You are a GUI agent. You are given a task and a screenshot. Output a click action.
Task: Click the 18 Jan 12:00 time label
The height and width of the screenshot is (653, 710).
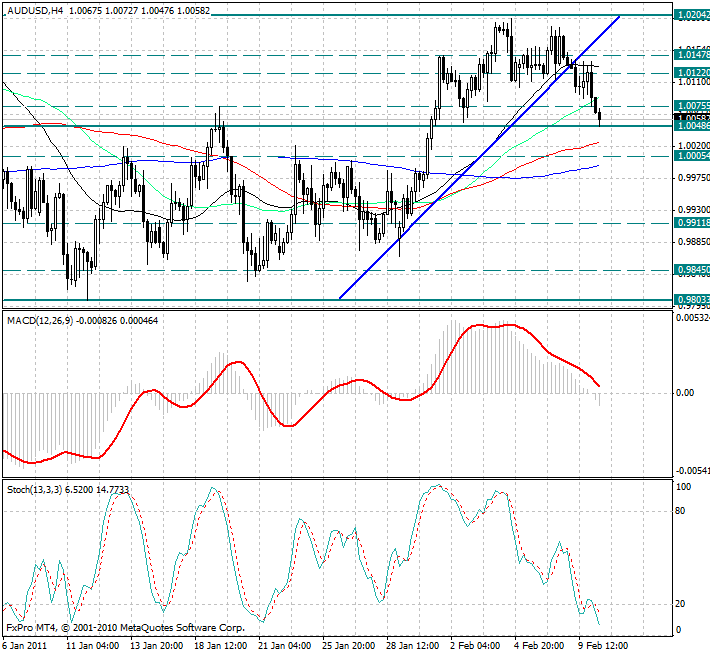[221, 645]
